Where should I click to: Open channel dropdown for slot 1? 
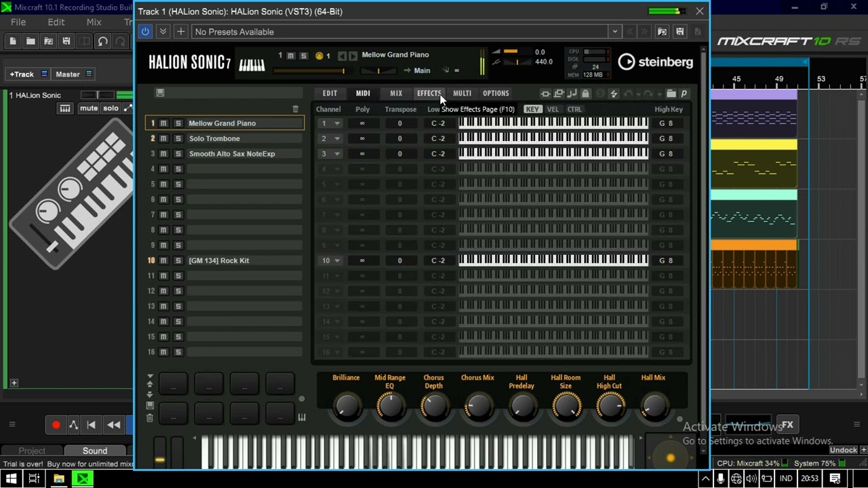pos(336,123)
